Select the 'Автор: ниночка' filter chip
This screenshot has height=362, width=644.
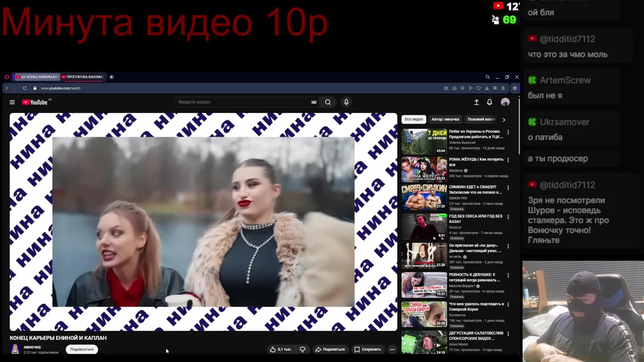click(x=445, y=120)
